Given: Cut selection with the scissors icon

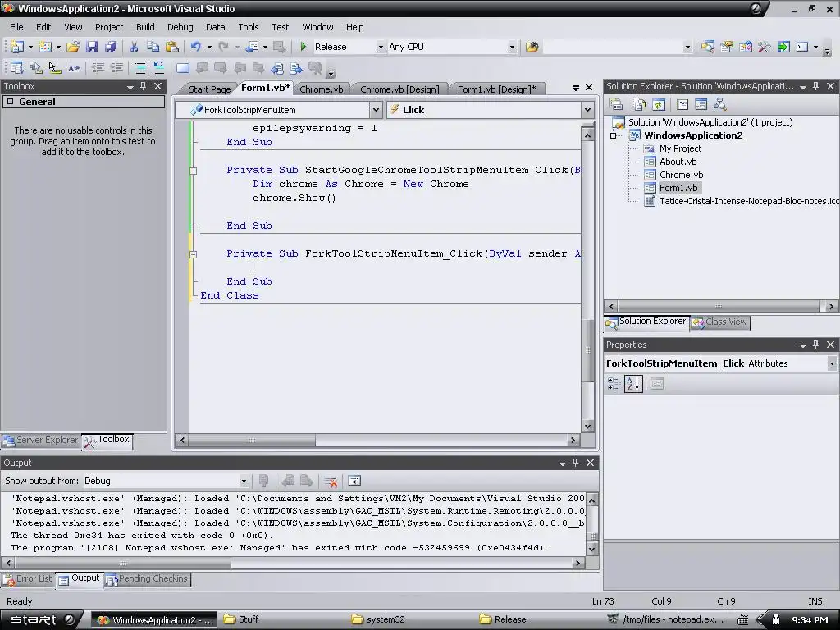Looking at the screenshot, I should [134, 47].
